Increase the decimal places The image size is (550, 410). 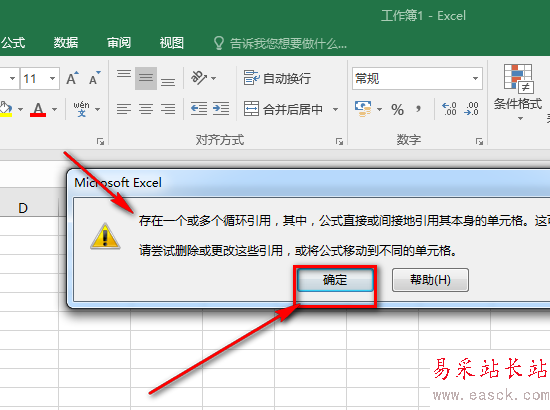tap(449, 109)
